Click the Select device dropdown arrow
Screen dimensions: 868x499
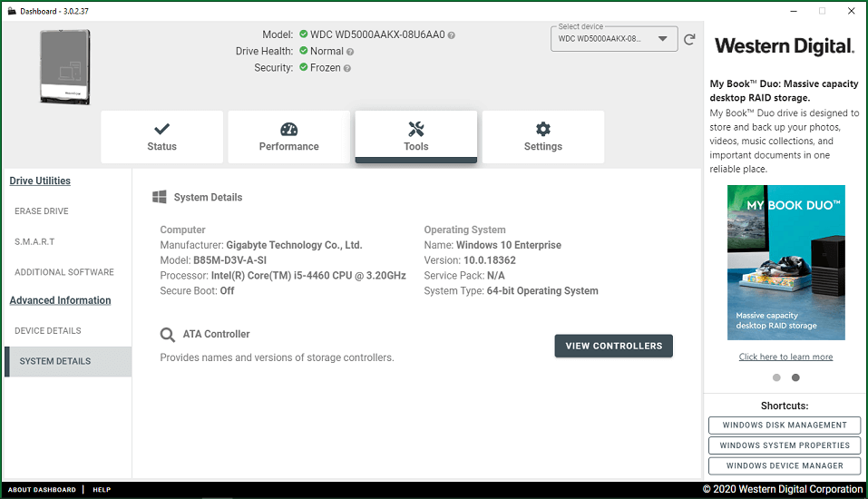(662, 39)
